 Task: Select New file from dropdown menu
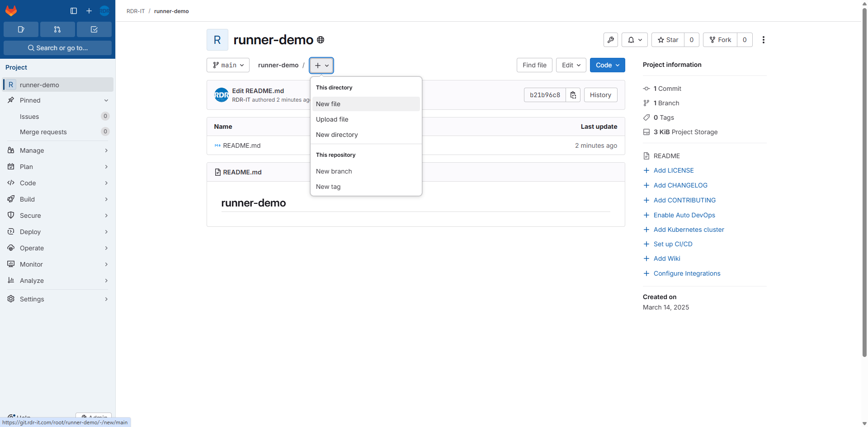click(x=328, y=104)
